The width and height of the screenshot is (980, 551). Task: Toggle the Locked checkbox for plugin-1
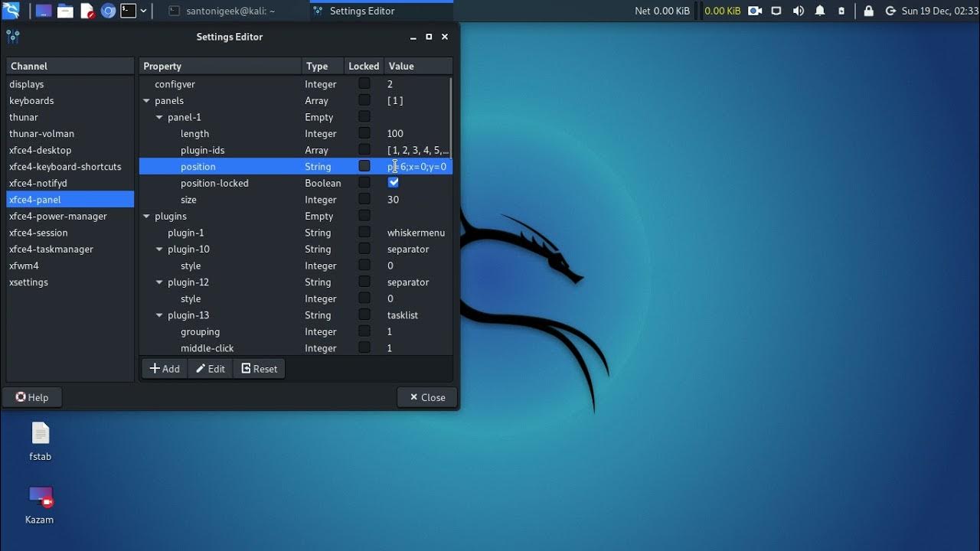click(x=364, y=232)
